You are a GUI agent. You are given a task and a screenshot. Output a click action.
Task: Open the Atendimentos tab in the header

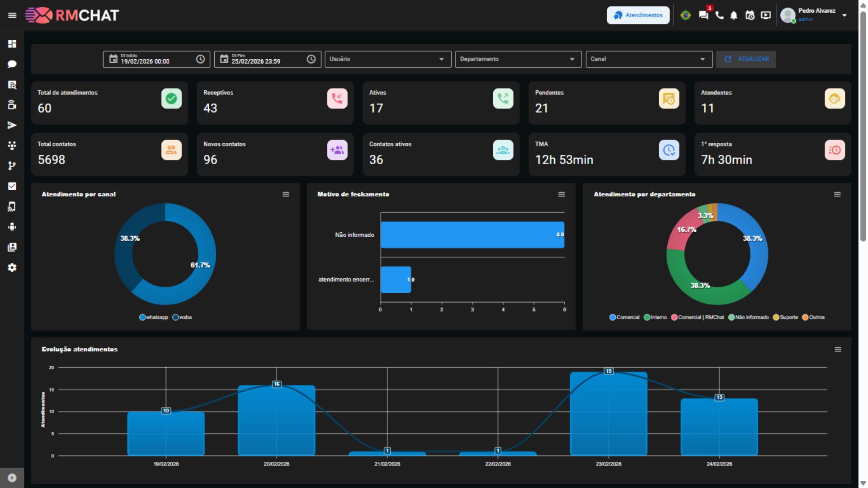[638, 15]
